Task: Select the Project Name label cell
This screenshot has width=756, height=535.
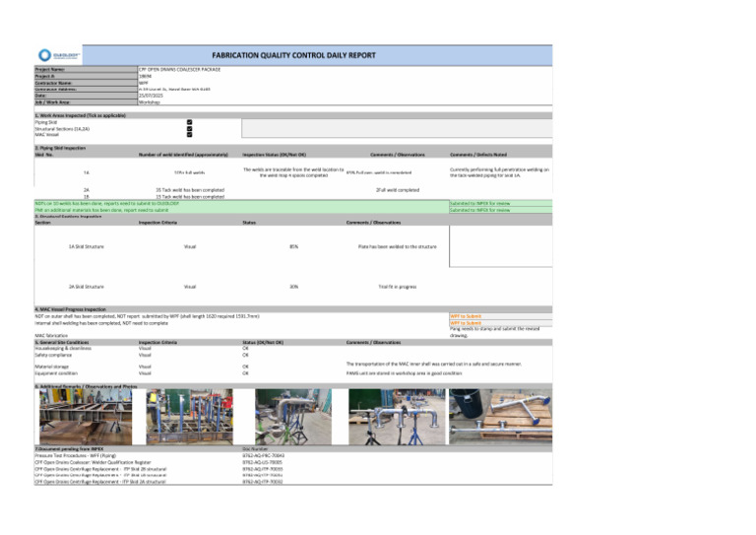Action: pyautogui.click(x=86, y=70)
